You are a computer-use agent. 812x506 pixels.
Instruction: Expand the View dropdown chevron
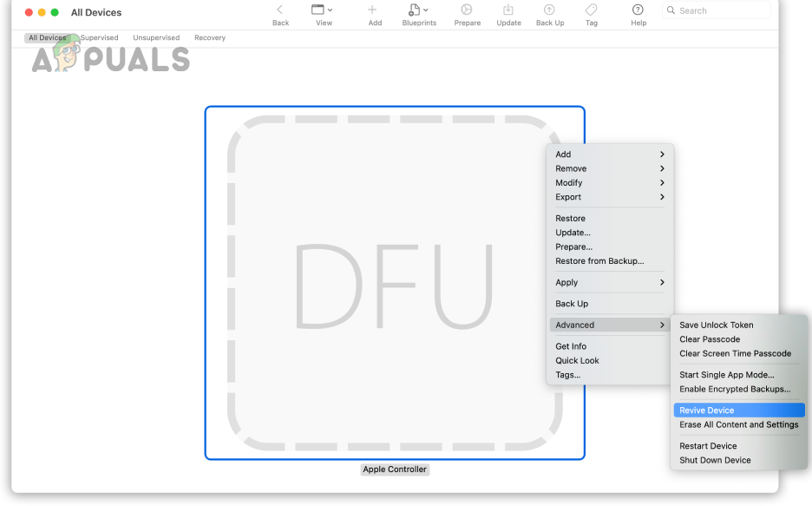[331, 10]
